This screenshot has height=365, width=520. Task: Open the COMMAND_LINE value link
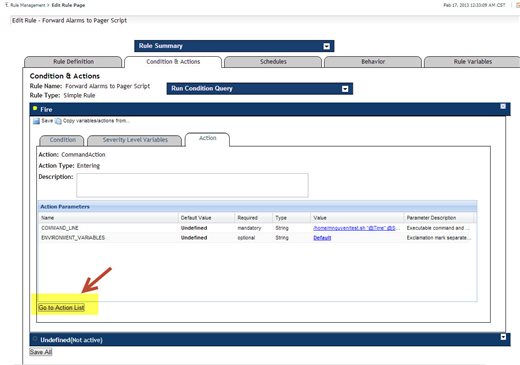pos(354,228)
